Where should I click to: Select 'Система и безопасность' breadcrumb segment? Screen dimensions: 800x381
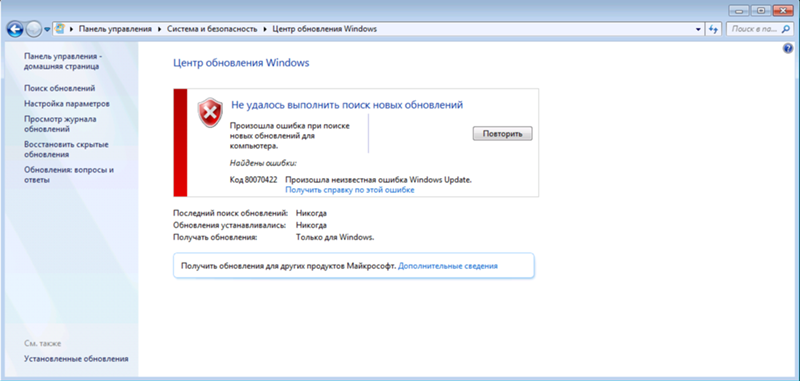[x=212, y=29]
